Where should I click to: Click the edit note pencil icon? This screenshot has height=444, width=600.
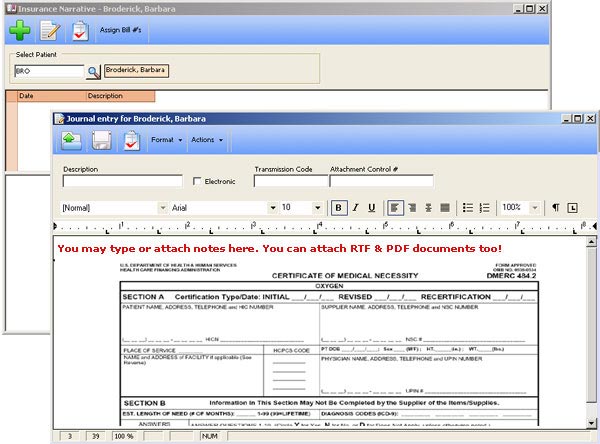click(50, 31)
